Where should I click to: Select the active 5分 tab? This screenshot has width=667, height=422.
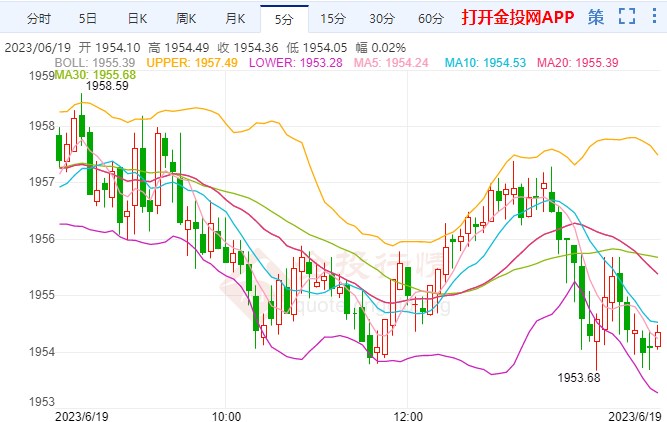(x=284, y=19)
